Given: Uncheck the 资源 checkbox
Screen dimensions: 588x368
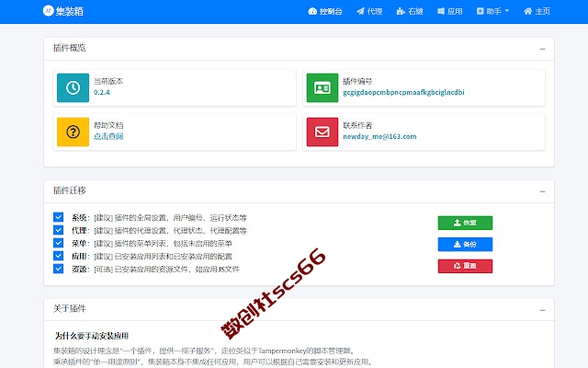Looking at the screenshot, I should tap(58, 269).
